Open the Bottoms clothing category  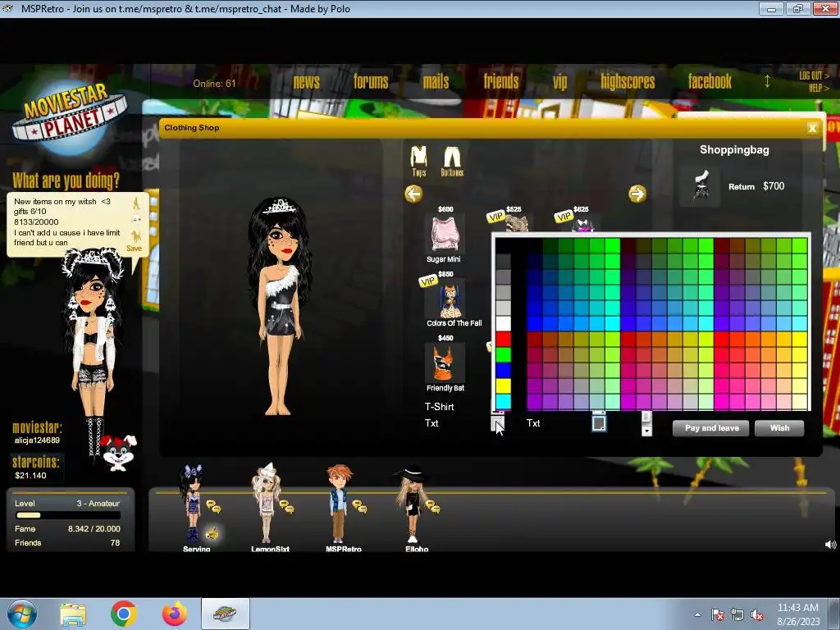pyautogui.click(x=452, y=162)
